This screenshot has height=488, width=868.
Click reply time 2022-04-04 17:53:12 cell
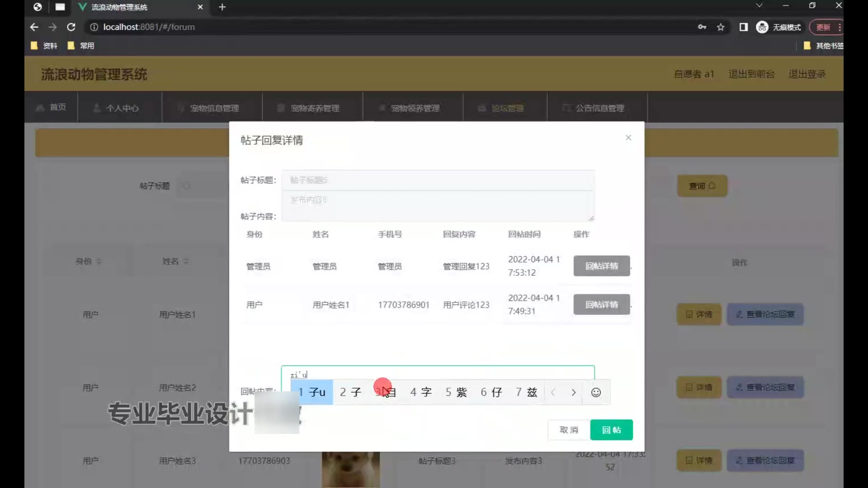tap(533, 266)
